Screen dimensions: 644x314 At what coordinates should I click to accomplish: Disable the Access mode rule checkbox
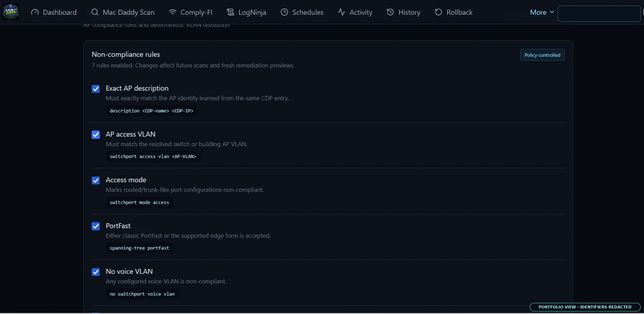(x=96, y=180)
